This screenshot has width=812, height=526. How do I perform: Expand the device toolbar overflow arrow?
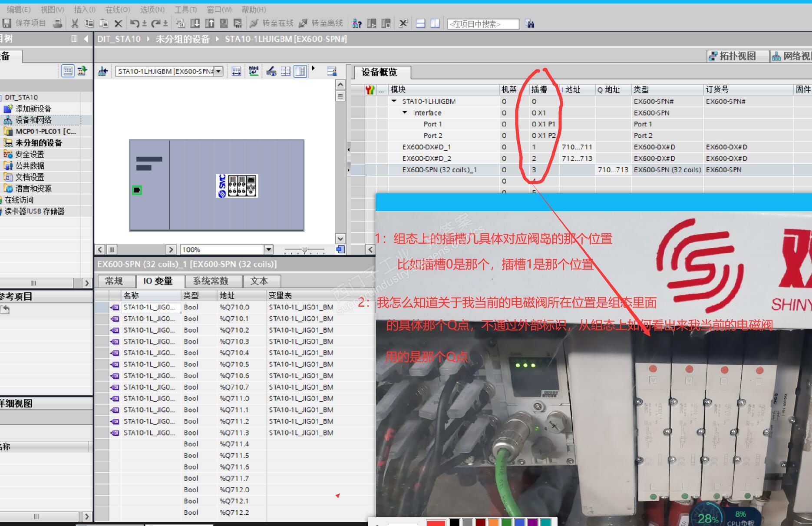tap(313, 69)
